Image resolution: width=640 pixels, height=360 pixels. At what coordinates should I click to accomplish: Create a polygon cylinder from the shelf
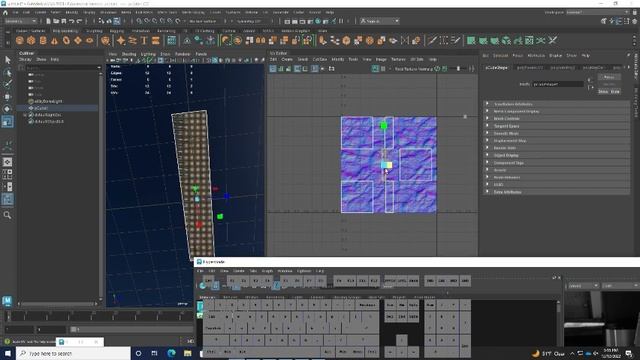pos(43,40)
